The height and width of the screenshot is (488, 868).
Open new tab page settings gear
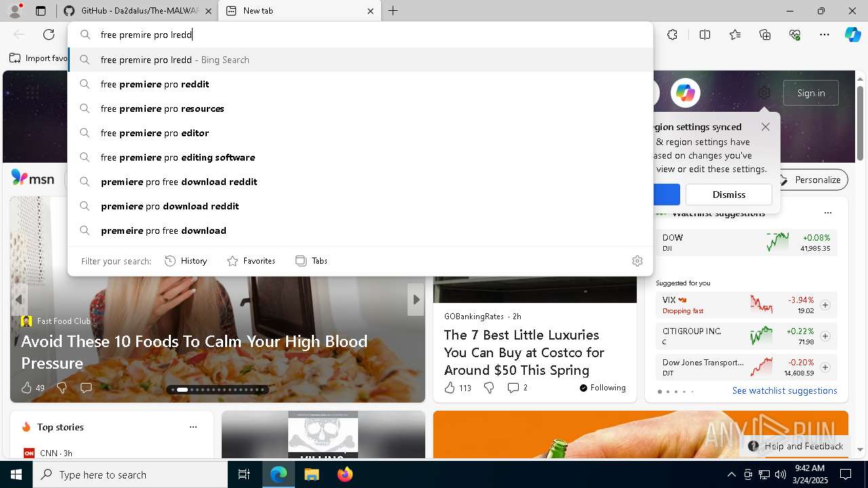(764, 93)
